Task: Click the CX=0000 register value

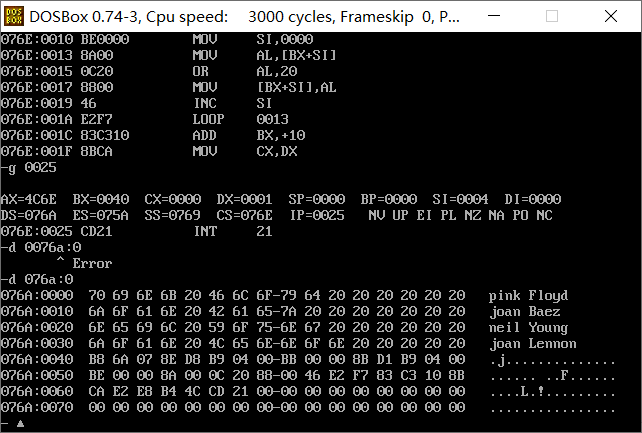Action: [x=173, y=199]
